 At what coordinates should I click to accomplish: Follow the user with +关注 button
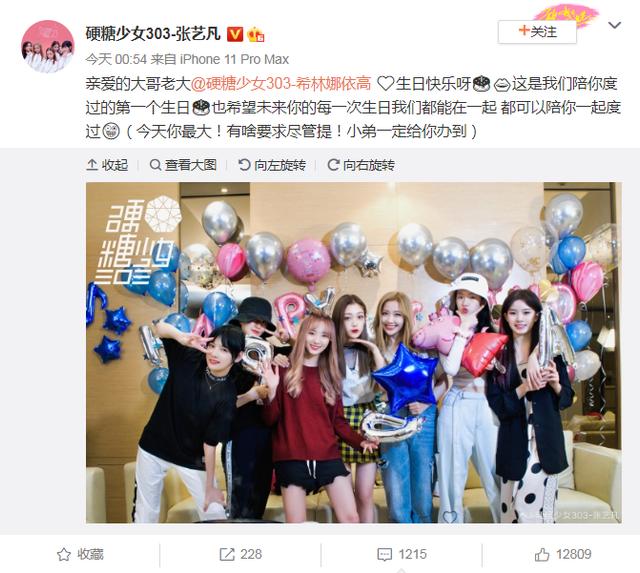pos(537,32)
